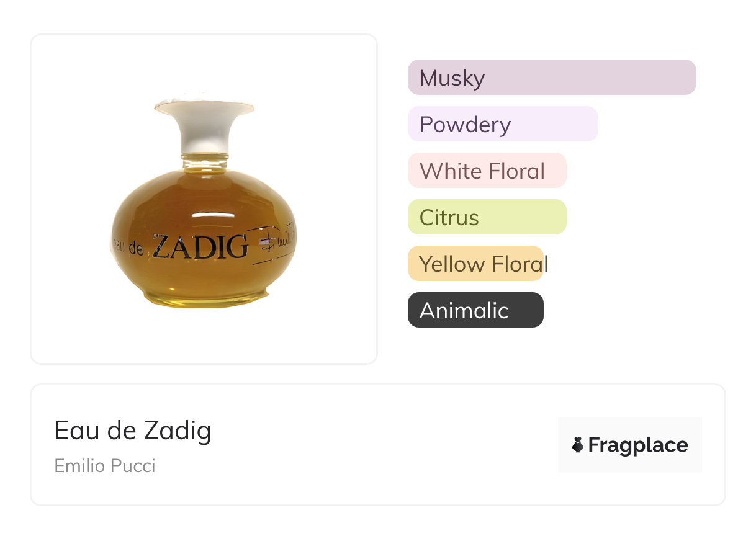756x536 pixels.
Task: Open the Eau de Zadig title
Action: tap(133, 431)
